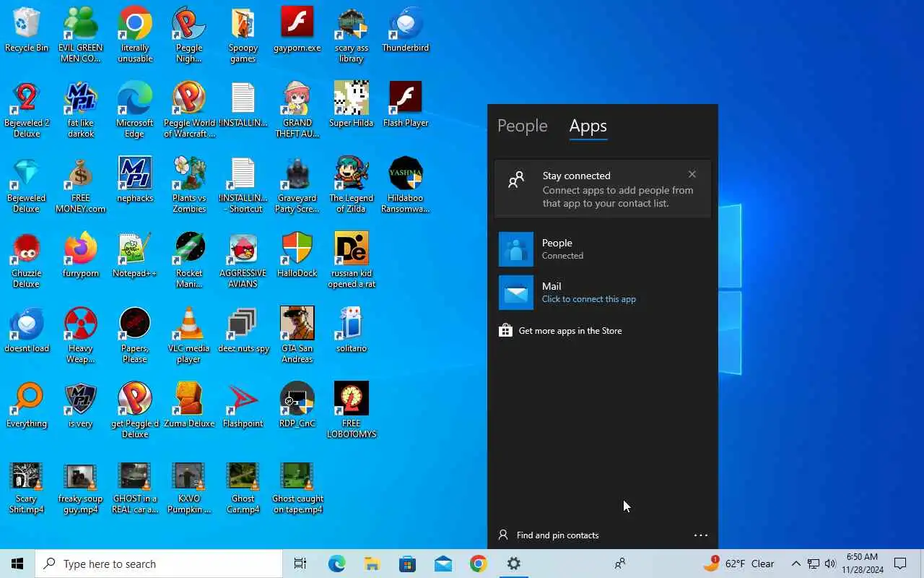Open Task View from the taskbar
The height and width of the screenshot is (578, 924).
click(x=300, y=564)
